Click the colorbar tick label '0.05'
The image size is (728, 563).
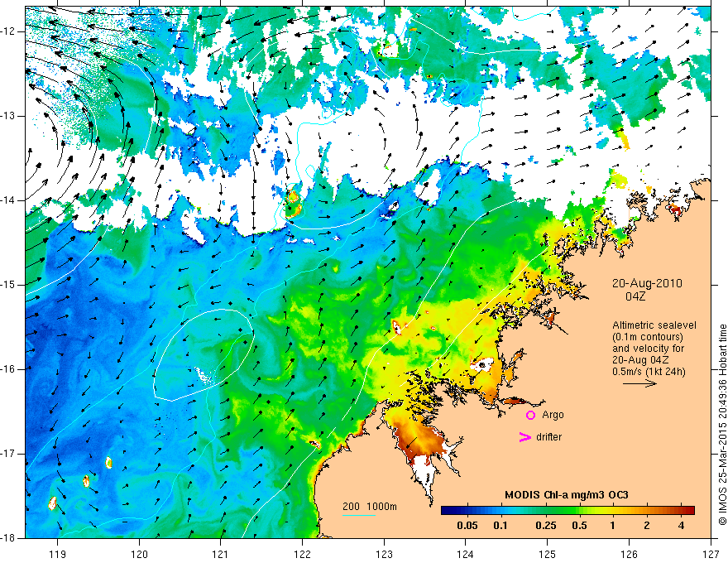(x=467, y=526)
